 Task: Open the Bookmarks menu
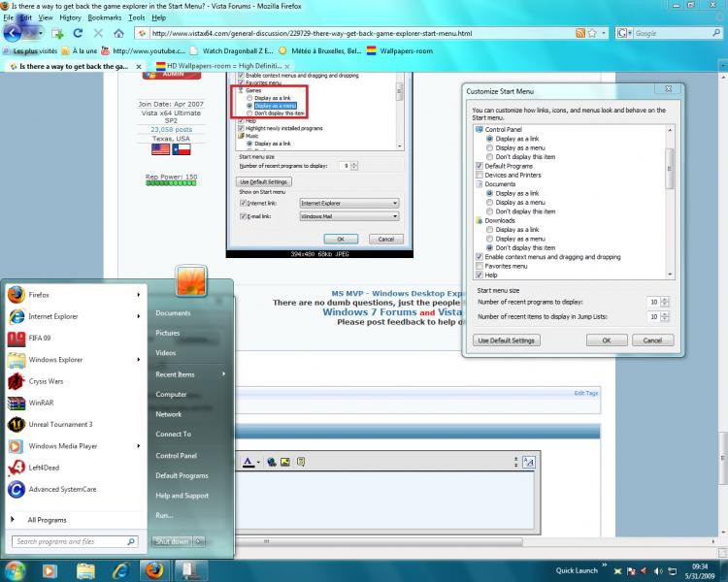coord(105,17)
